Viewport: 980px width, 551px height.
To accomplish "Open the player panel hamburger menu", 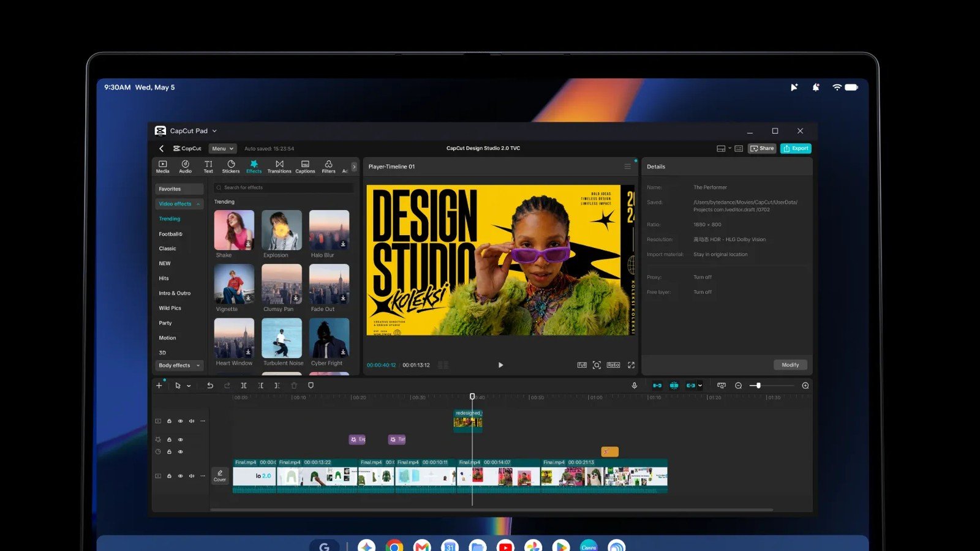I will (x=628, y=167).
